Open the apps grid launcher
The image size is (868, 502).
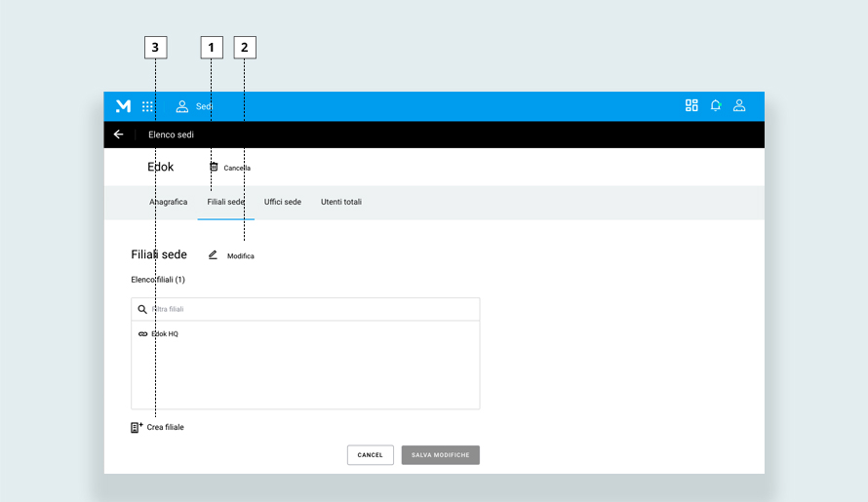coord(147,106)
